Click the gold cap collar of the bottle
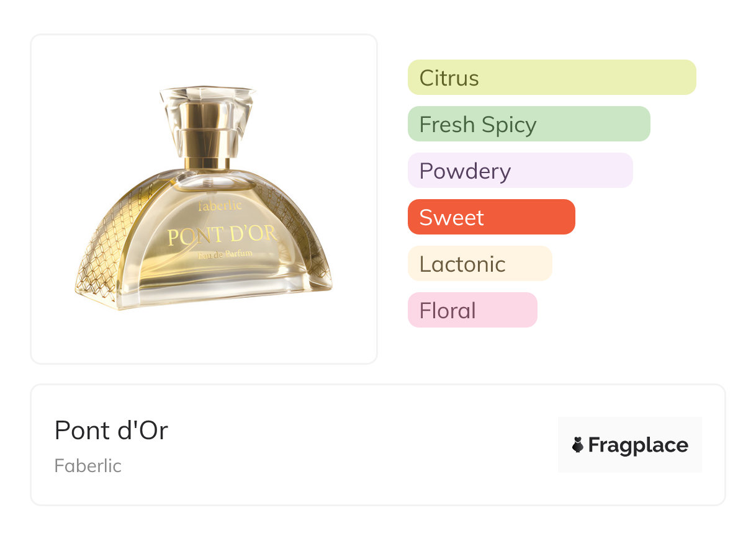 pos(206,128)
